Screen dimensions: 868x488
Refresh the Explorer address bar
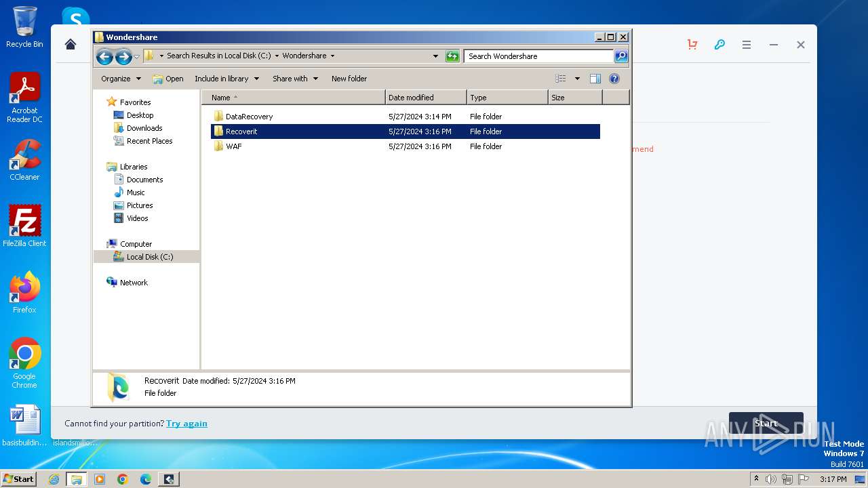point(452,56)
